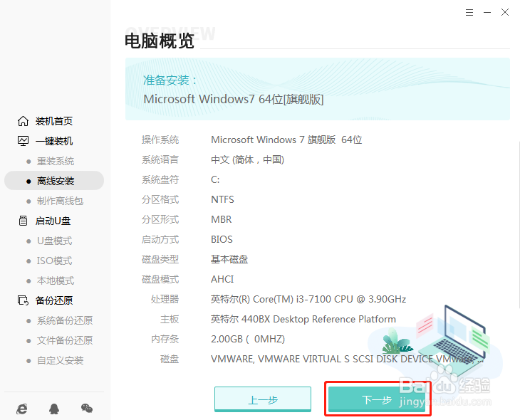Open 文件备份还原 in the sidebar

65,340
